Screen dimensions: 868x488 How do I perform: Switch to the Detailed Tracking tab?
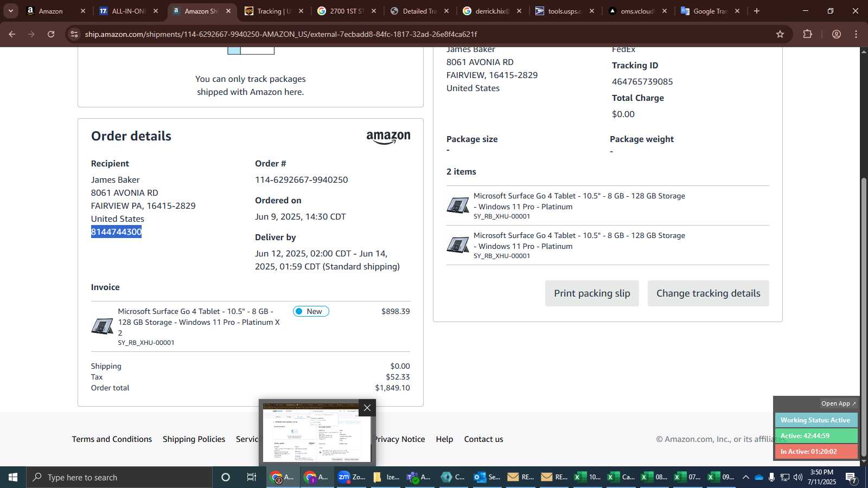coord(419,11)
